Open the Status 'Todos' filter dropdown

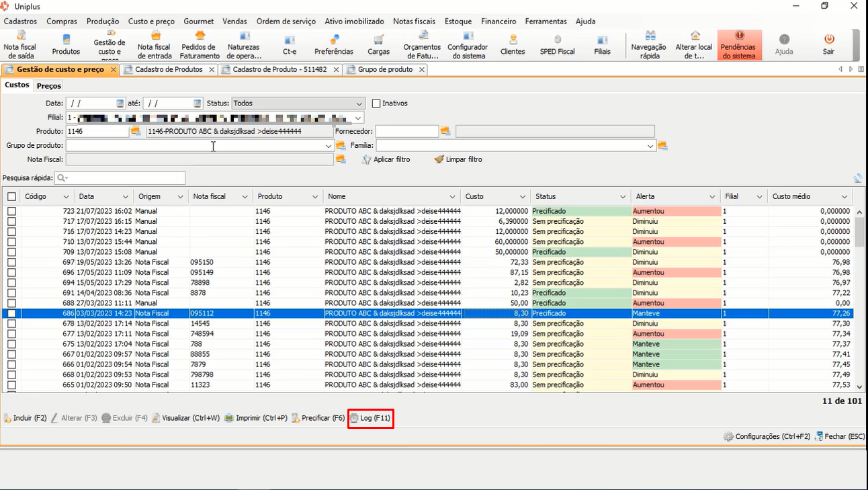point(359,104)
